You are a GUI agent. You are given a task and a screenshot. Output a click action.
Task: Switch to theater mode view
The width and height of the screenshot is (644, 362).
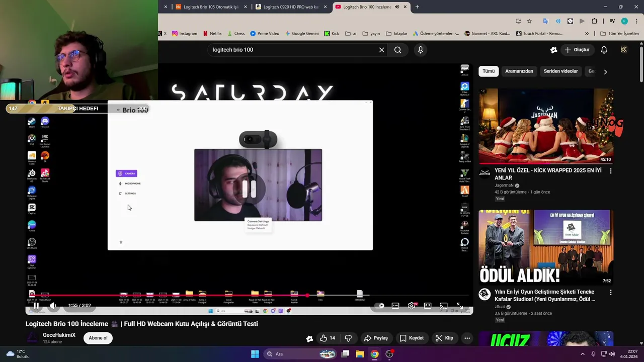point(428,306)
